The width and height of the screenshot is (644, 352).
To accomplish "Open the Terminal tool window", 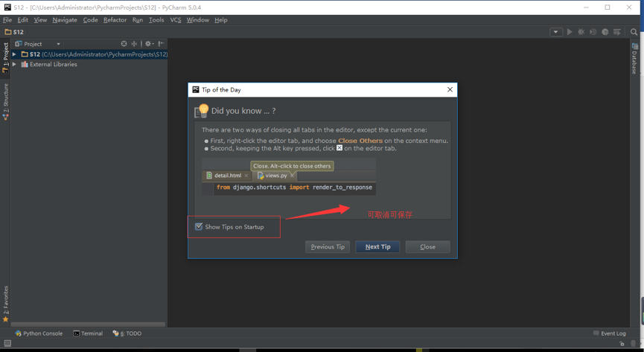I will pyautogui.click(x=88, y=333).
